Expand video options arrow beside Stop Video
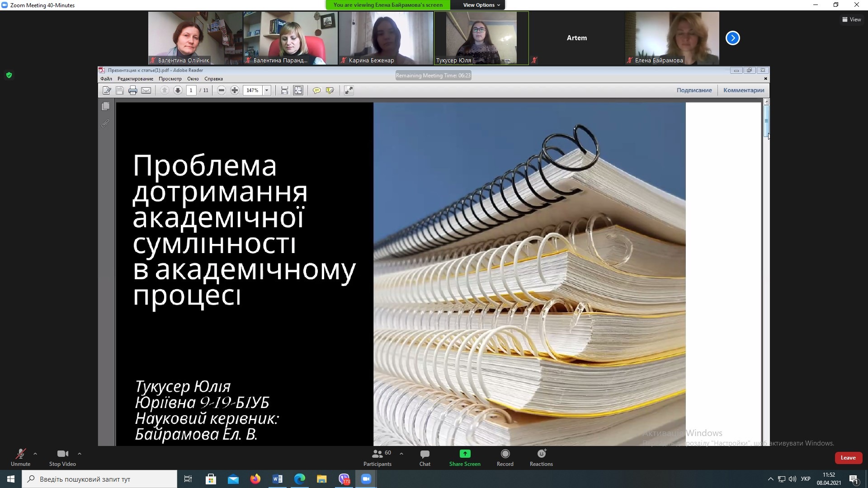This screenshot has width=868, height=488. point(80,454)
